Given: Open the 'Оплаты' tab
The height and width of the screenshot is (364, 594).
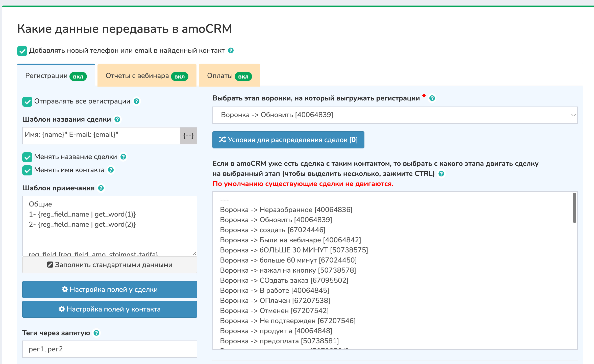Looking at the screenshot, I should tap(229, 76).
